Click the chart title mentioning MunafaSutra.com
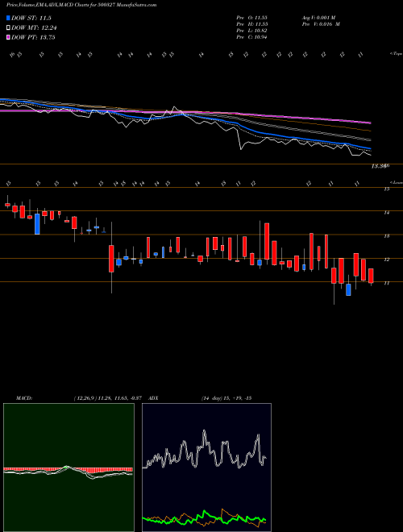This screenshot has width=403, height=532. click(x=81, y=5)
